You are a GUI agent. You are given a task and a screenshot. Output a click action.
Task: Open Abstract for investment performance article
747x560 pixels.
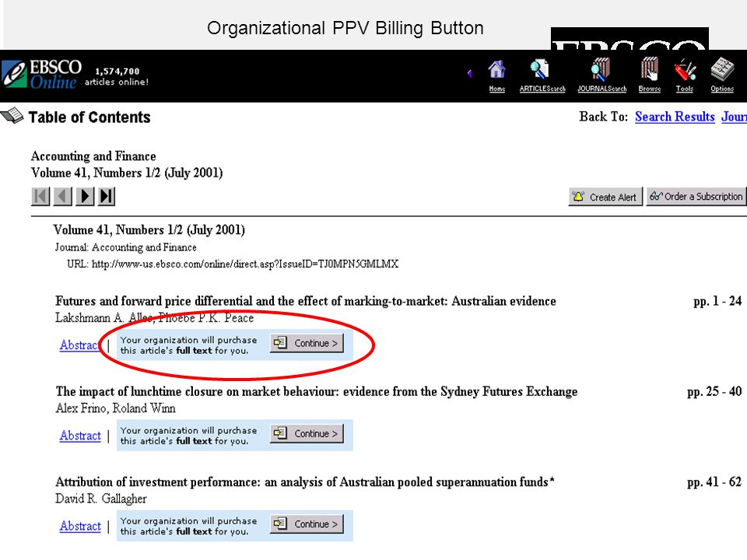[x=80, y=526]
